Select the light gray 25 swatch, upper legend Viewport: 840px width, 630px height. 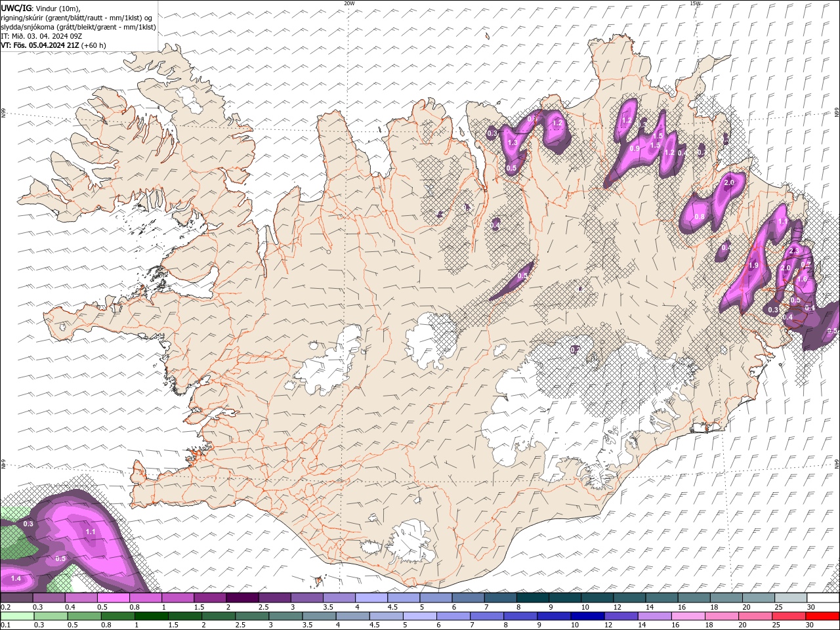coord(791,598)
